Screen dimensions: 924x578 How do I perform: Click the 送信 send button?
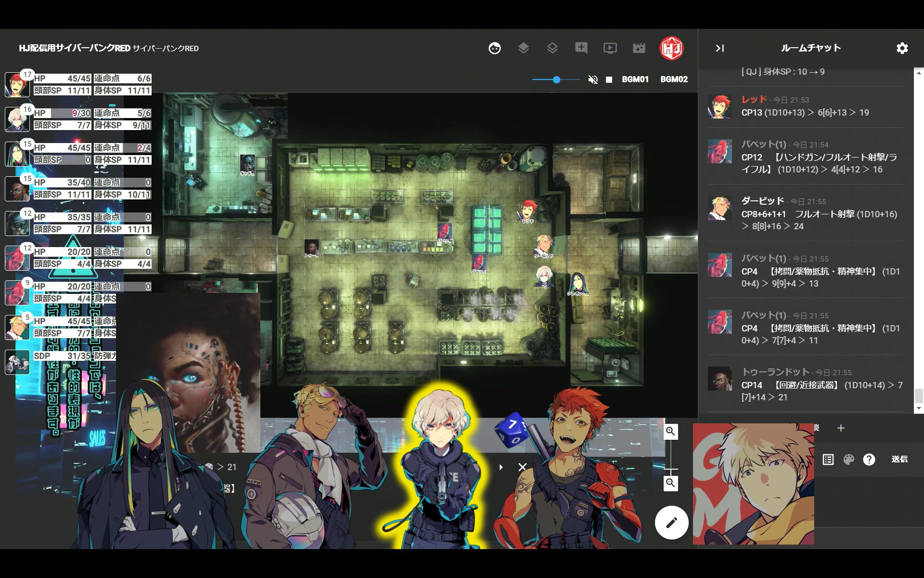899,460
